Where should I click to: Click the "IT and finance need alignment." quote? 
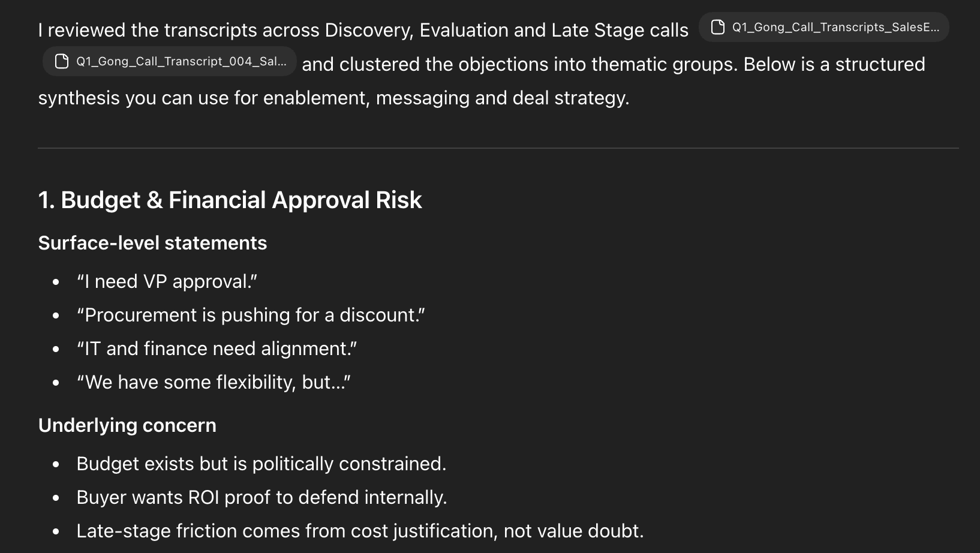click(x=217, y=348)
